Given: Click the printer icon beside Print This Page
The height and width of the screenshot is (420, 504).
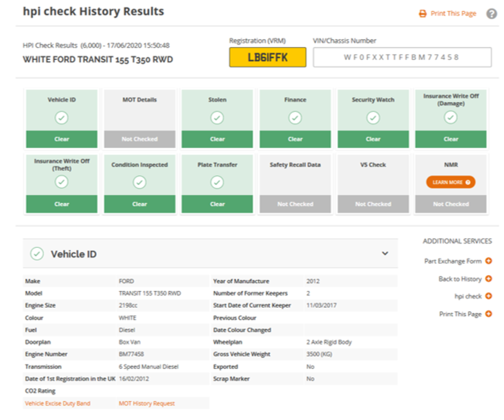Looking at the screenshot, I should pyautogui.click(x=422, y=13).
